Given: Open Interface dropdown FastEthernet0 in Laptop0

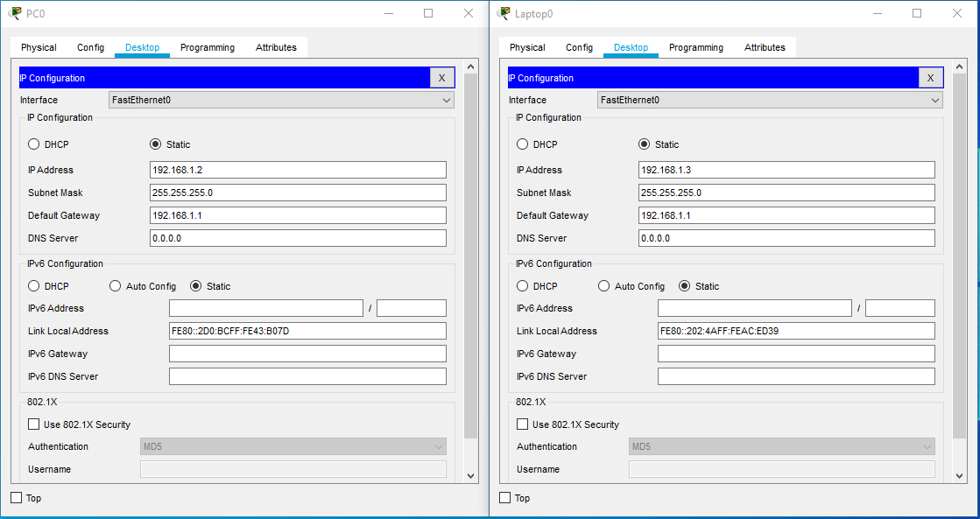Looking at the screenshot, I should [x=770, y=100].
